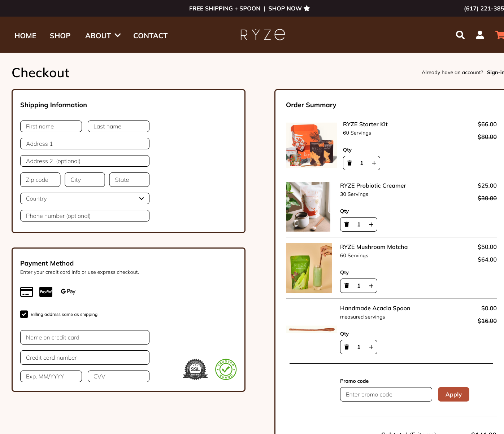Select the credit card payment icon
The height and width of the screenshot is (434, 504).
(x=27, y=291)
